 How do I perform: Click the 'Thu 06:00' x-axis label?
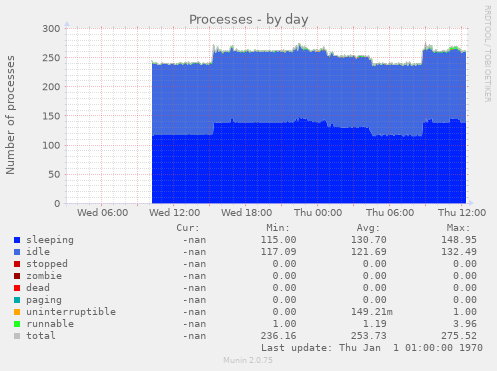click(390, 213)
